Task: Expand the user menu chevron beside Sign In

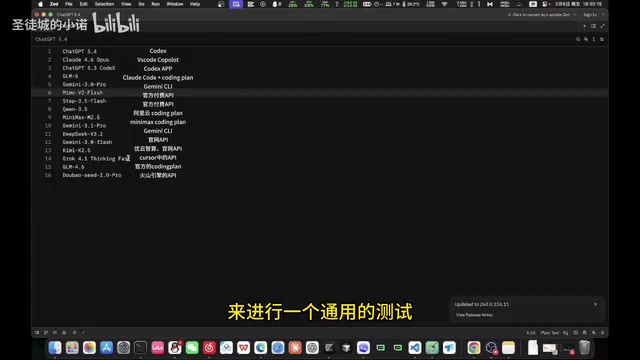Action: click(x=603, y=15)
